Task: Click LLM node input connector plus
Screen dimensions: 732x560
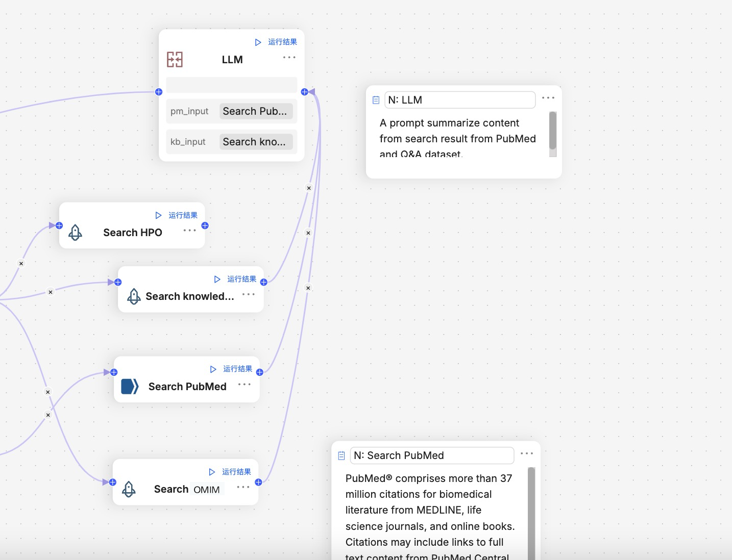Action: click(x=159, y=92)
